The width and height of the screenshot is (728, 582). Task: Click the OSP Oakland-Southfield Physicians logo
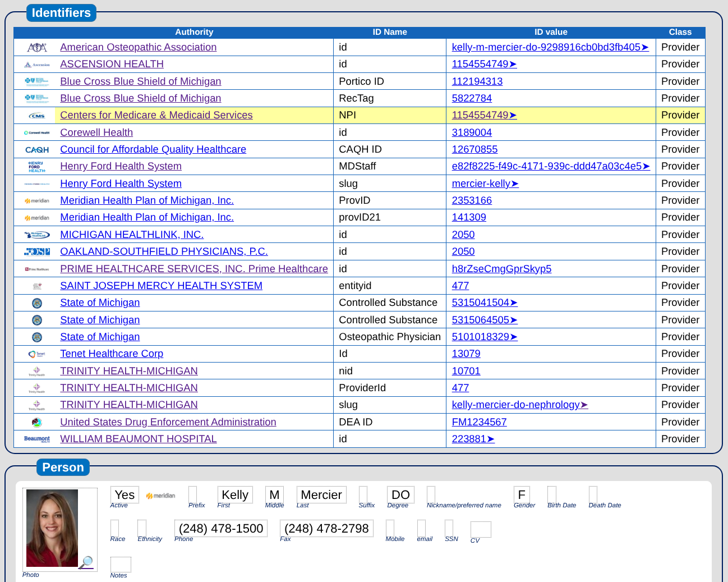(x=37, y=252)
